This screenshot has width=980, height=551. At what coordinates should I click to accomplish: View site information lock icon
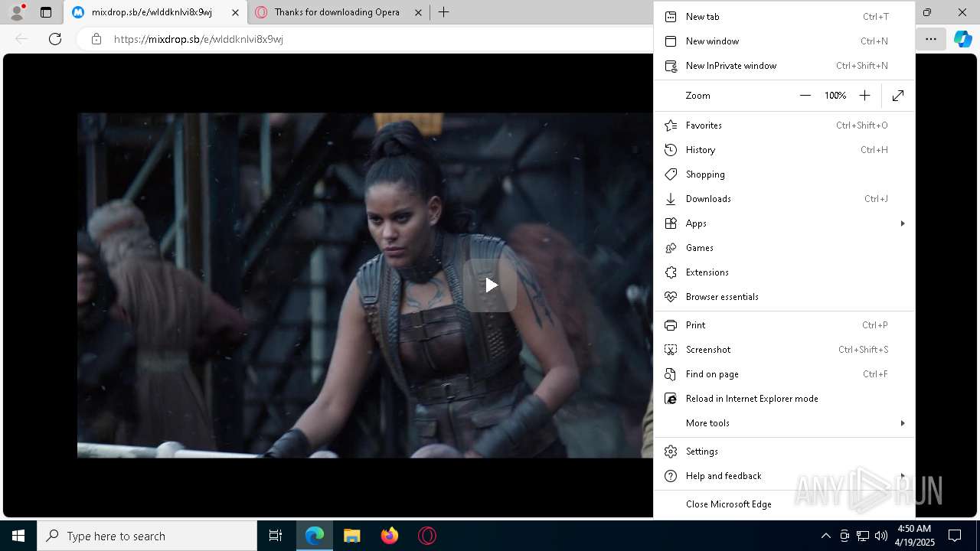(96, 39)
